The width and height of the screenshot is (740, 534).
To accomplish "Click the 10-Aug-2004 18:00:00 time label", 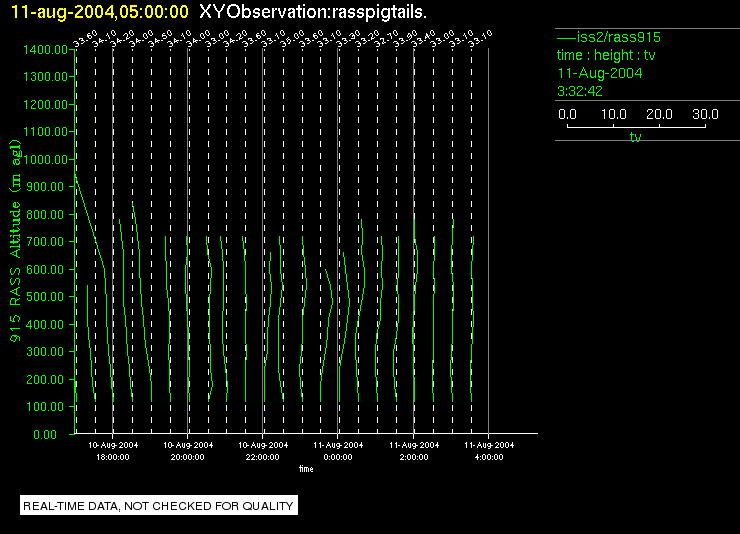I will point(113,451).
